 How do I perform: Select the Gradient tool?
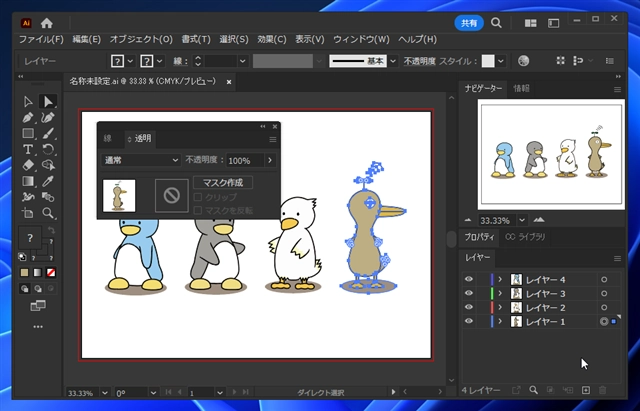click(x=28, y=181)
